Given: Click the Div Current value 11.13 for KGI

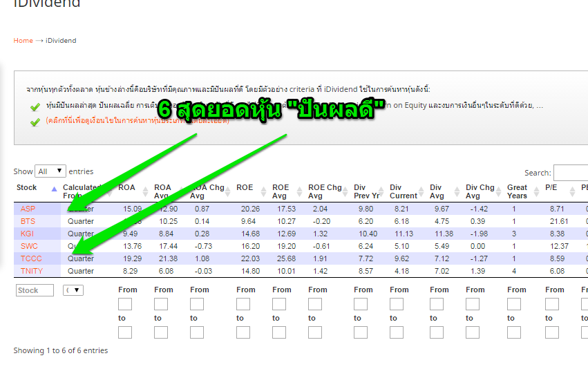Looking at the screenshot, I should pos(404,234).
